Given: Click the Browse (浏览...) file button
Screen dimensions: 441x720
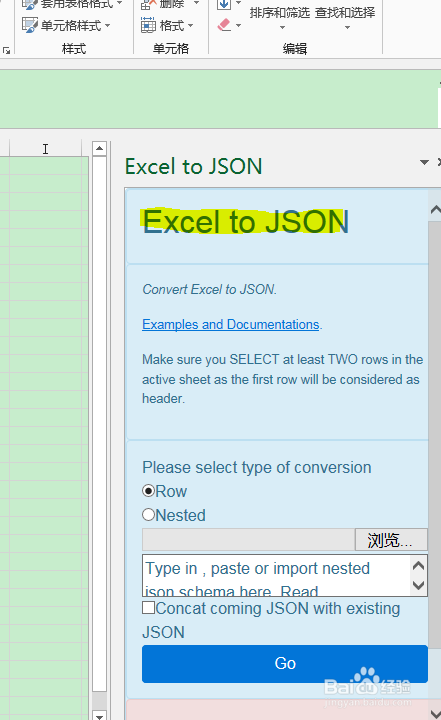Looking at the screenshot, I should [391, 540].
